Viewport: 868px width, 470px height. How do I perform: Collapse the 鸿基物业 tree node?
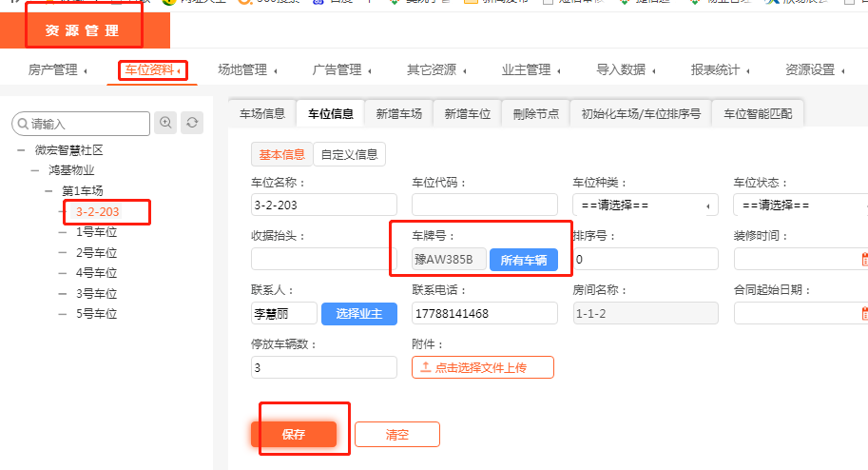click(35, 170)
